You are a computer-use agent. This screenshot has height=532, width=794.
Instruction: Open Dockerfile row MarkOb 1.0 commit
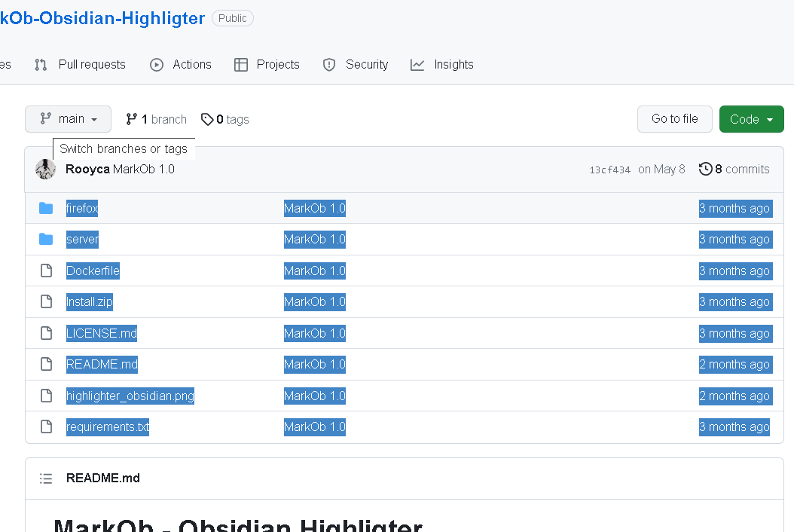(315, 271)
